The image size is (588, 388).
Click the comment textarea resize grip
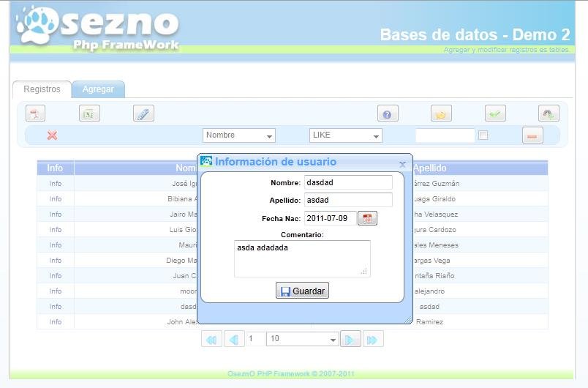(x=363, y=272)
